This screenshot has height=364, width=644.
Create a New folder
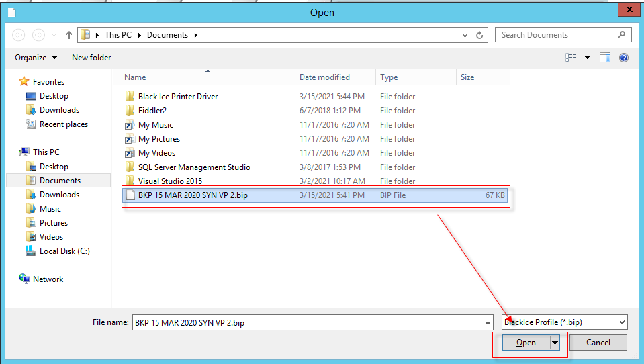pos(91,58)
